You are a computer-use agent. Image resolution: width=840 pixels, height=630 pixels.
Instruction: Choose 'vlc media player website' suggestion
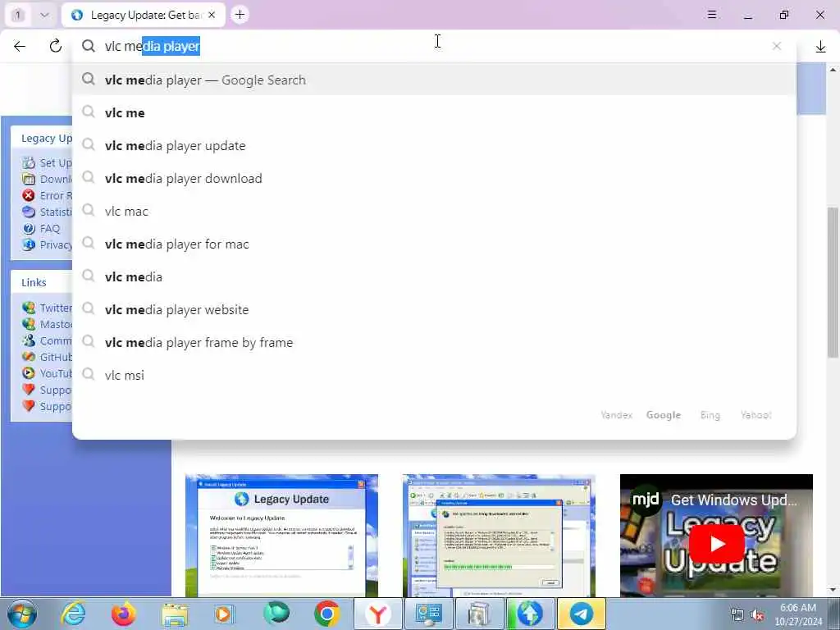[x=434, y=309]
